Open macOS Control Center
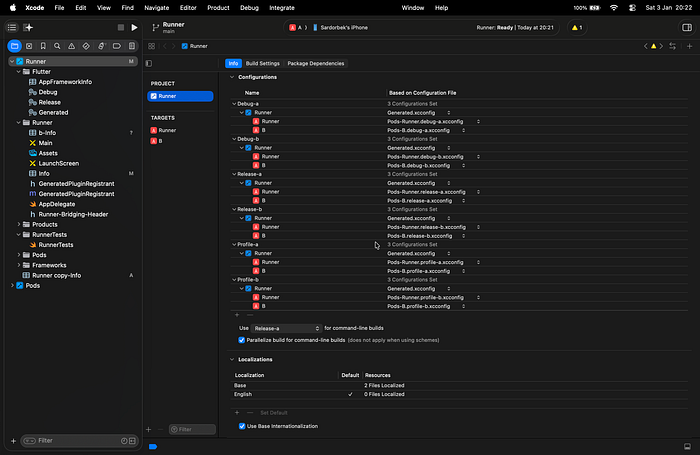The image size is (700, 455). pyautogui.click(x=632, y=8)
